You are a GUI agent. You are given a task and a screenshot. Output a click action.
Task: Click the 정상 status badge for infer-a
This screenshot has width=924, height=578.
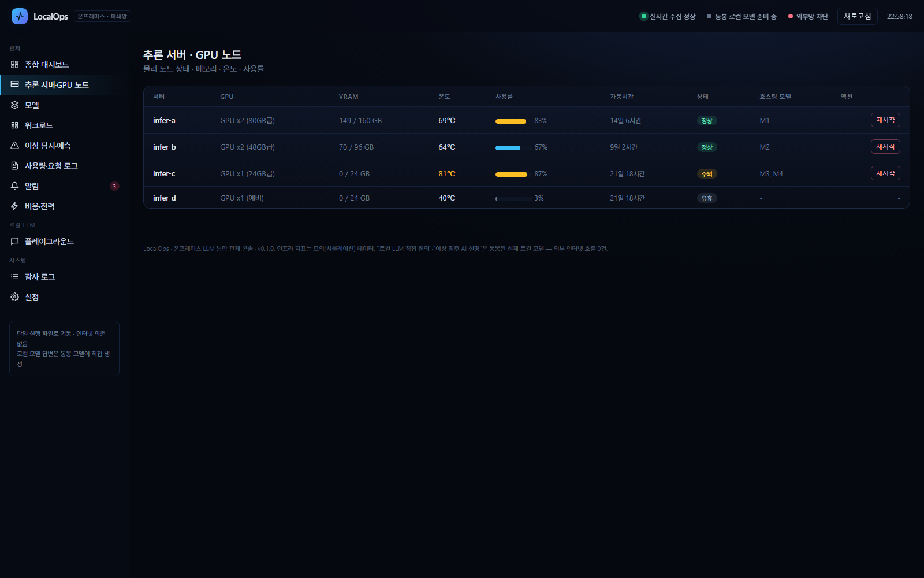tap(707, 121)
